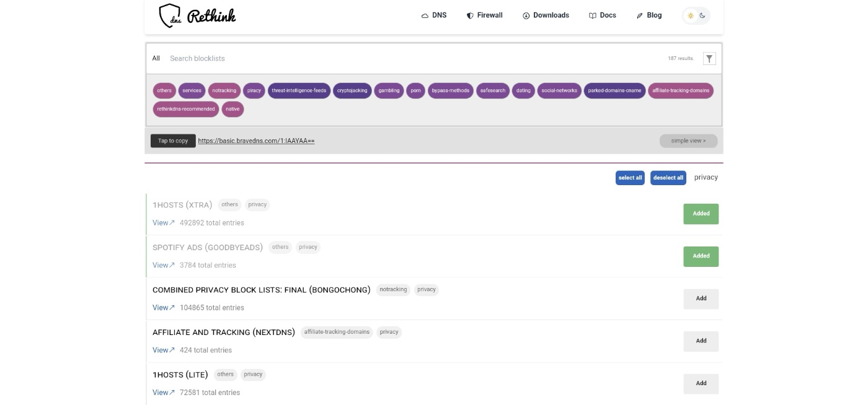
Task: Click 'notracking' tag on Bongochong row
Action: coord(393,289)
